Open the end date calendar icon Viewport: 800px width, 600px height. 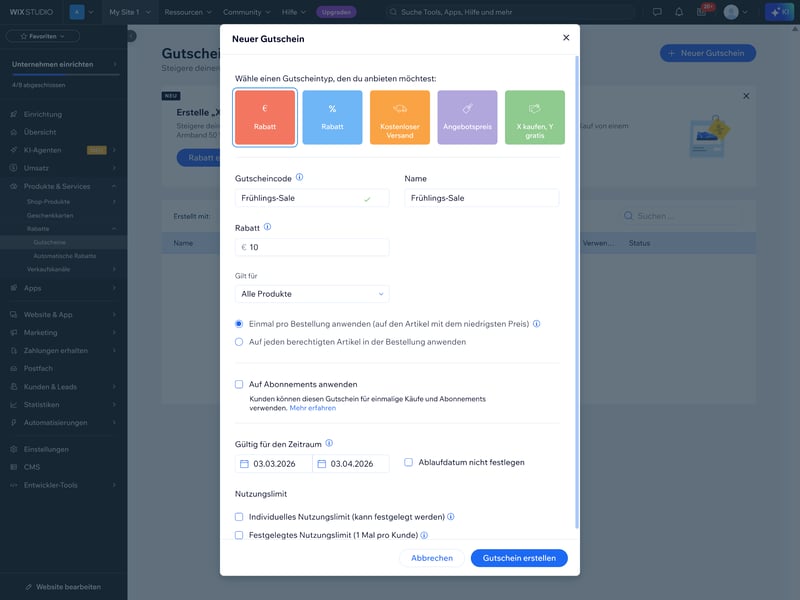click(321, 464)
